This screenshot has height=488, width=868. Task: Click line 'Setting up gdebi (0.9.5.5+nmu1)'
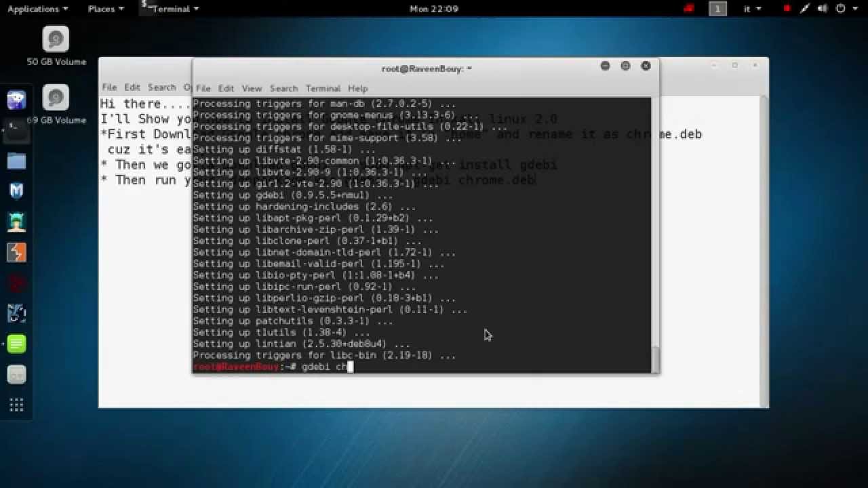[x=293, y=195]
